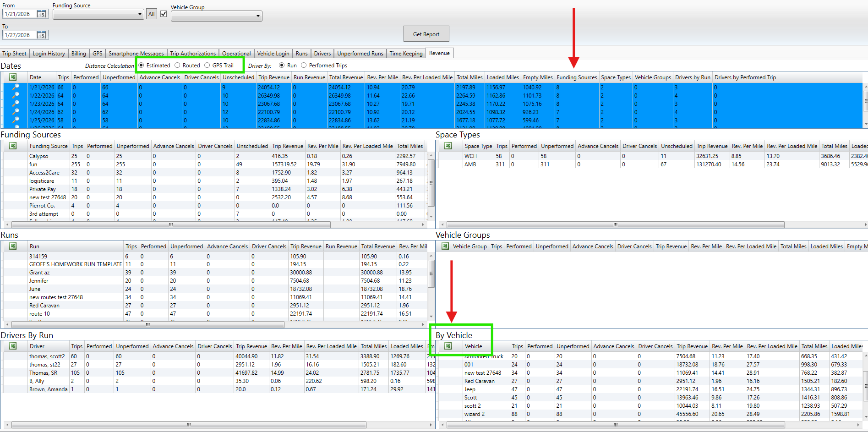Image resolution: width=868 pixels, height=432 pixels.
Task: Expand the Funding Source dropdown
Action: click(x=140, y=14)
